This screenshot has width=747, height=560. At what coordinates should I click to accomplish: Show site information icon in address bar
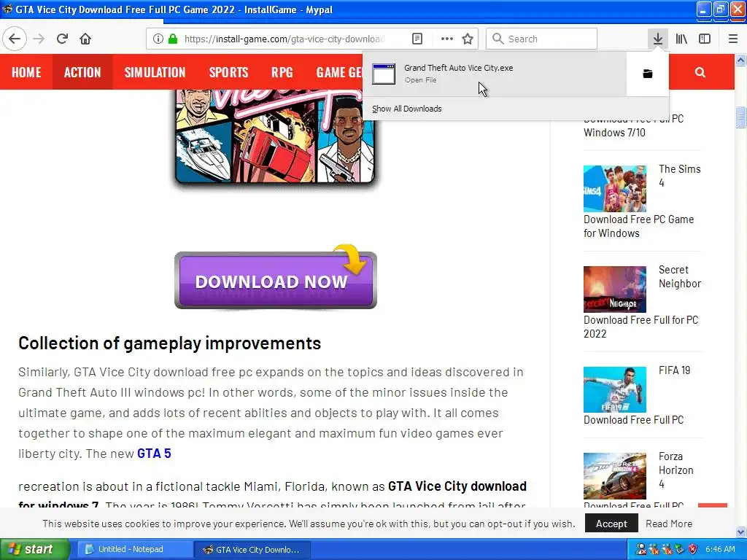[158, 39]
